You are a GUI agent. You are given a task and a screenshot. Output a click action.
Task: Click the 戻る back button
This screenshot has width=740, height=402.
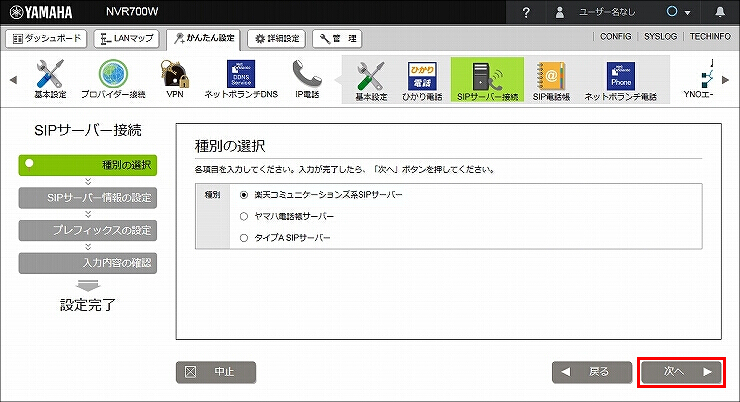(x=592, y=372)
